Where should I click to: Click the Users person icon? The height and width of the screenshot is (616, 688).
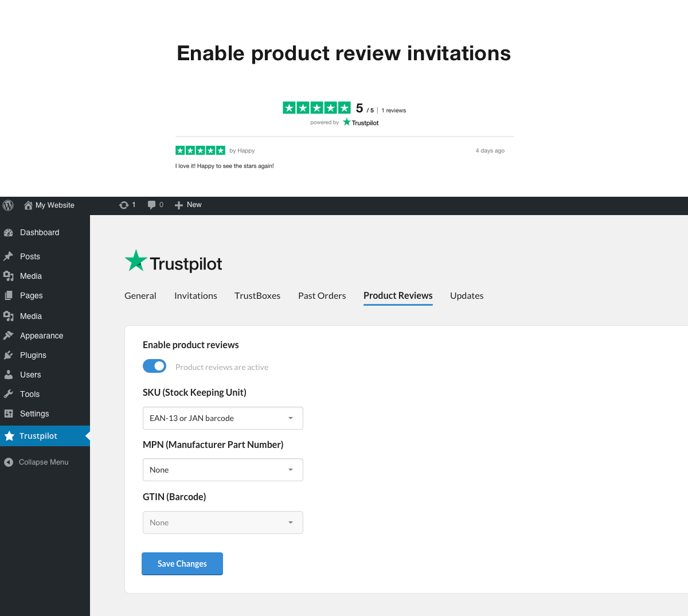pyautogui.click(x=9, y=375)
